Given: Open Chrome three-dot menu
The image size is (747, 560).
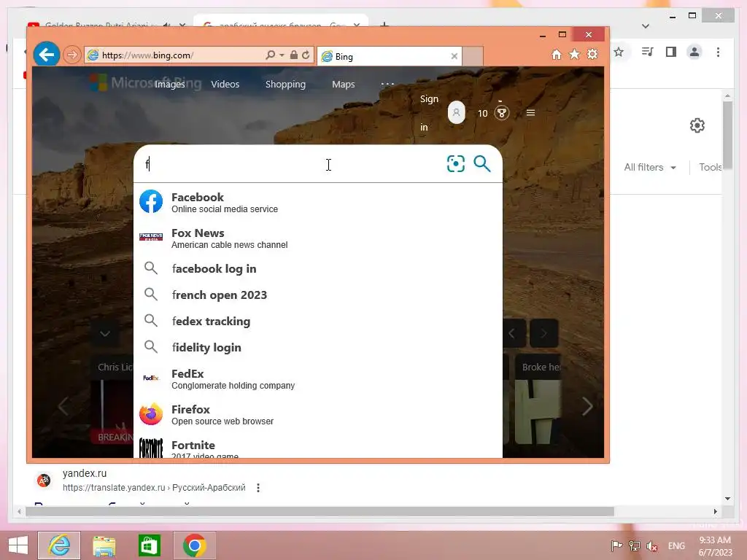Looking at the screenshot, I should [718, 52].
